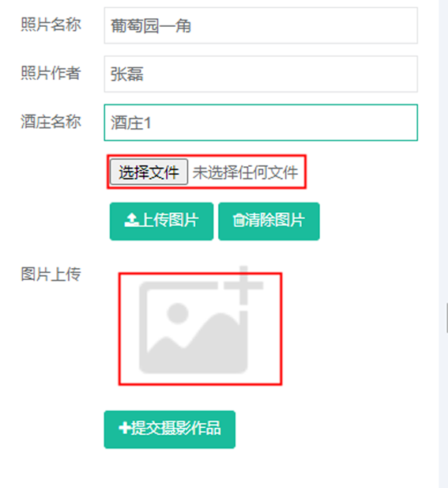The height and width of the screenshot is (488, 448).
Task: Focus the 酒庄名称 field containing 酒庄1
Action: click(261, 123)
